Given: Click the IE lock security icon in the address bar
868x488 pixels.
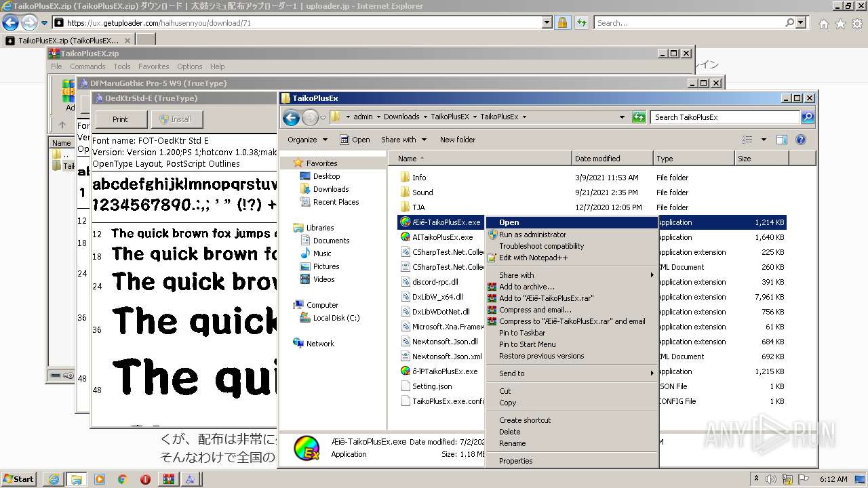Looking at the screenshot, I should (562, 22).
